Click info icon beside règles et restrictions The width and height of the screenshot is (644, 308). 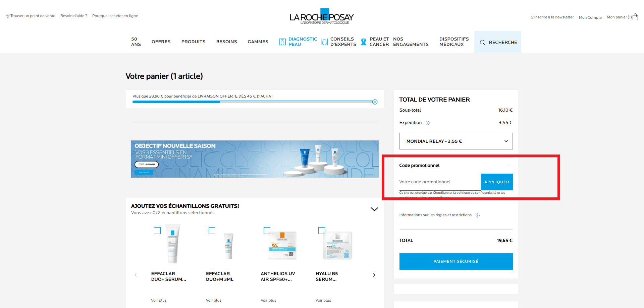tap(478, 215)
